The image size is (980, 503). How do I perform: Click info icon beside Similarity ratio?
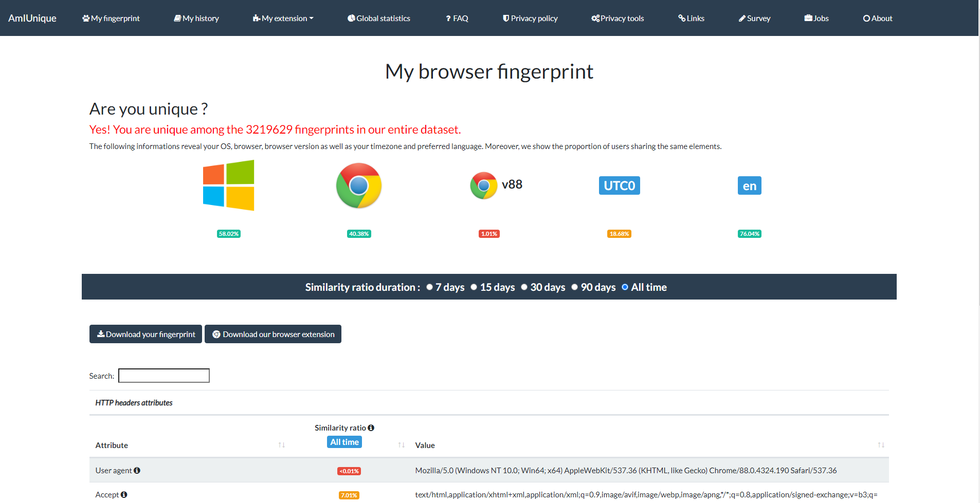coord(371,428)
